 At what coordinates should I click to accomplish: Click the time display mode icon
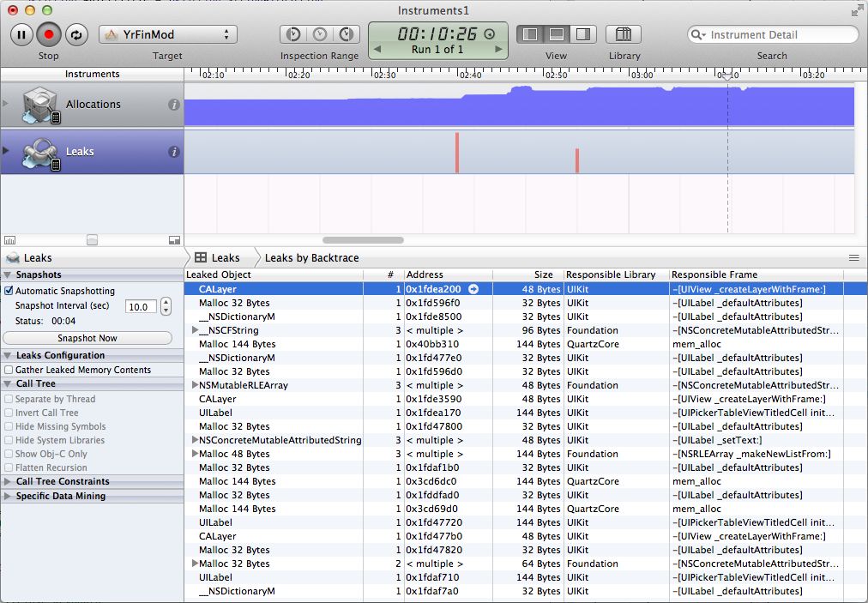coord(490,34)
